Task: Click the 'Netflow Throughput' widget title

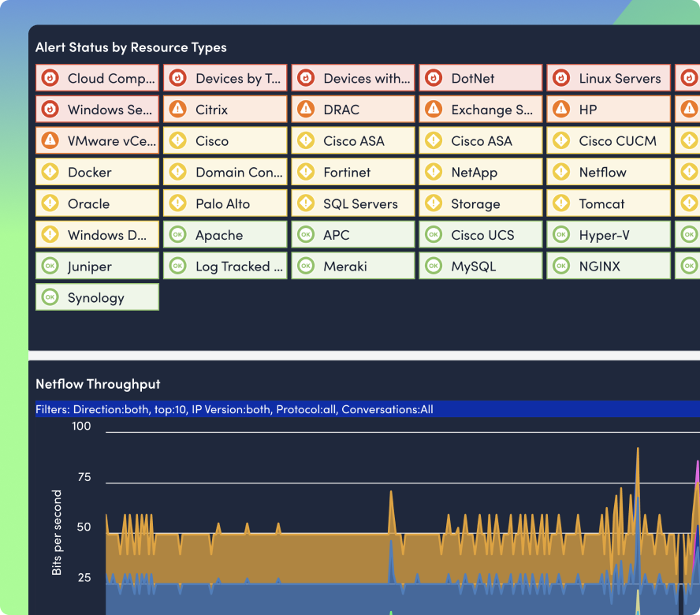Action: pos(98,384)
